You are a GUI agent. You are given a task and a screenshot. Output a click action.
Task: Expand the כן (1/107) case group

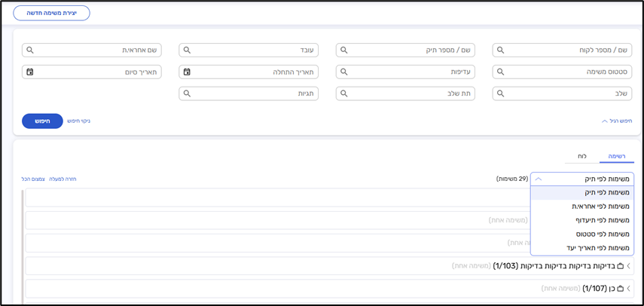pos(629,289)
